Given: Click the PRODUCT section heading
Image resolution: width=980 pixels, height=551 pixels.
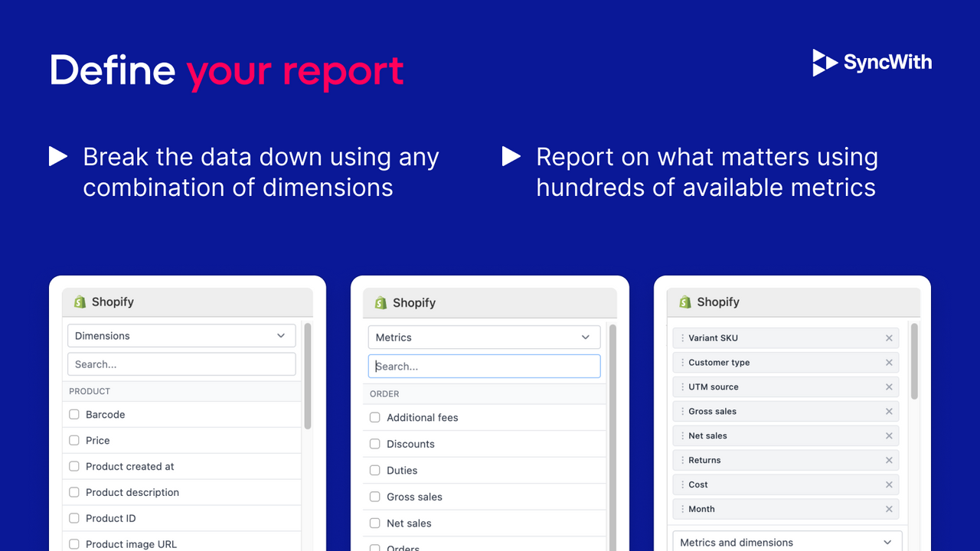Looking at the screenshot, I should tap(90, 391).
